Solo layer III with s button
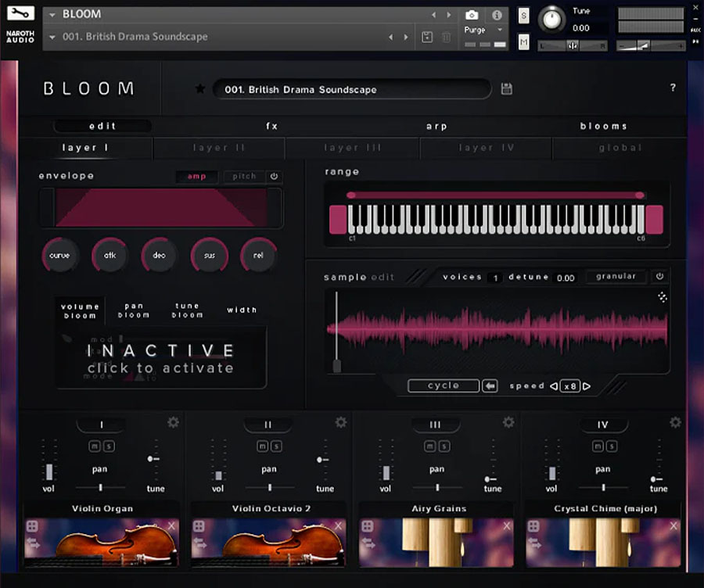 444,446
